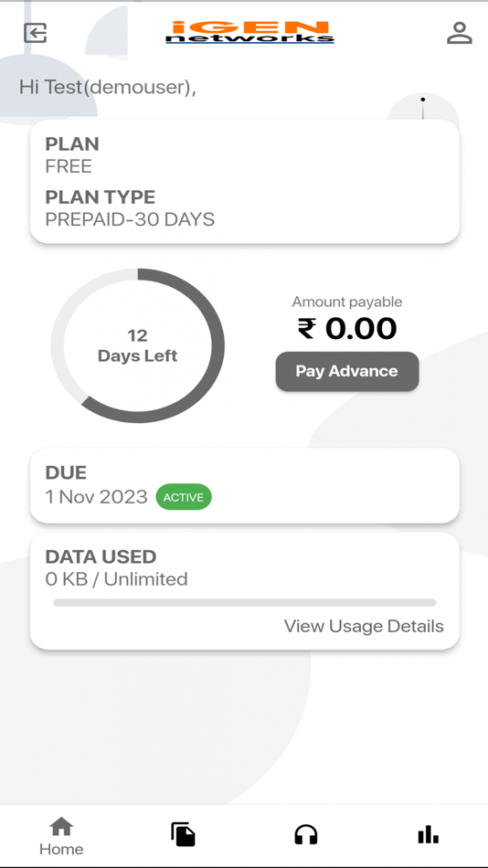Tap the 12 Days Left circular indicator
This screenshot has height=868, width=488.
click(137, 345)
